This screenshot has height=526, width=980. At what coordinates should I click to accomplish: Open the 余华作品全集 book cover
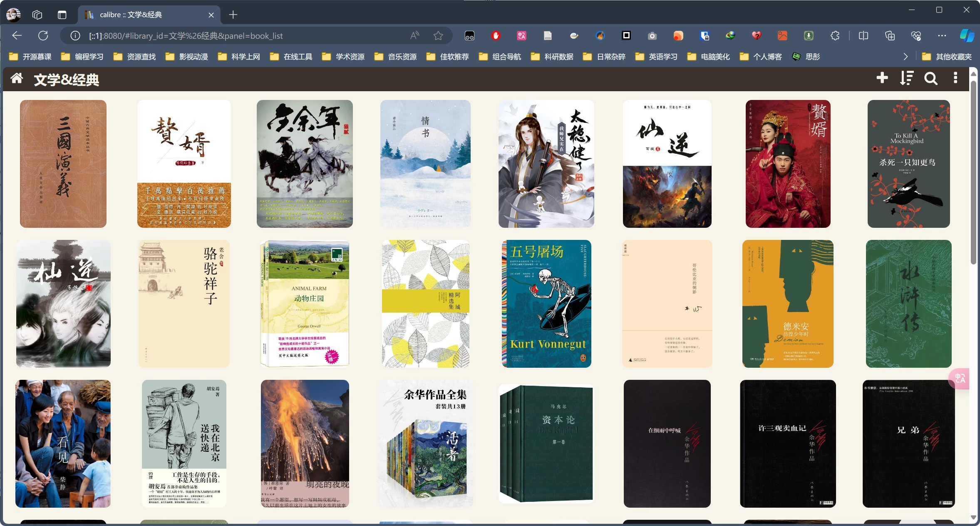point(425,444)
